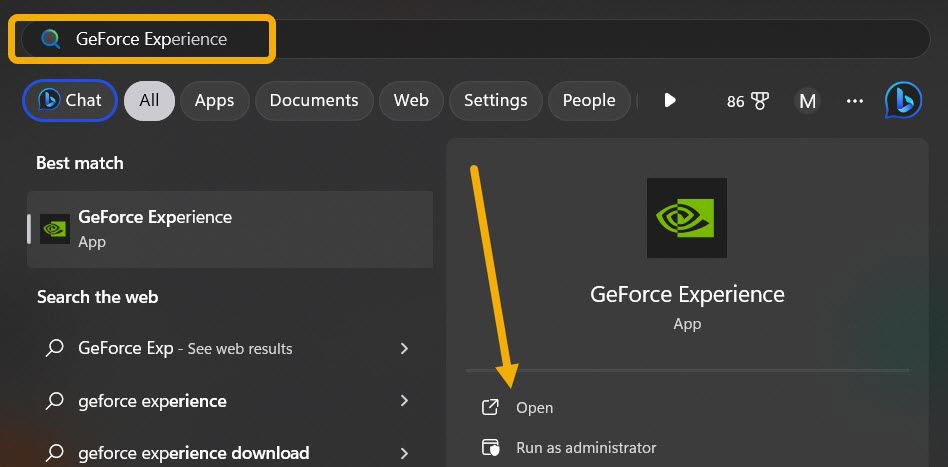Click inside the search text field
The width and height of the screenshot is (948, 467).
[500, 39]
